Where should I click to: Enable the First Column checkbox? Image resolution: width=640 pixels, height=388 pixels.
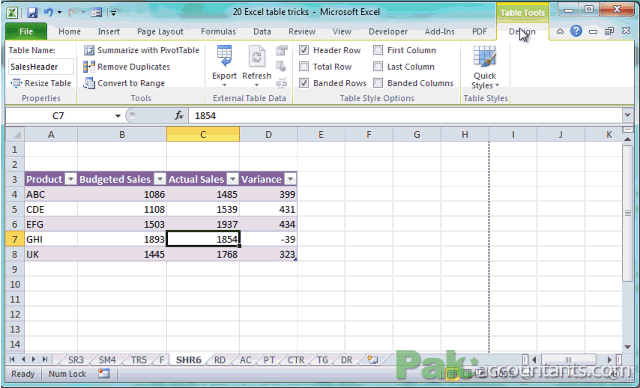click(378, 50)
